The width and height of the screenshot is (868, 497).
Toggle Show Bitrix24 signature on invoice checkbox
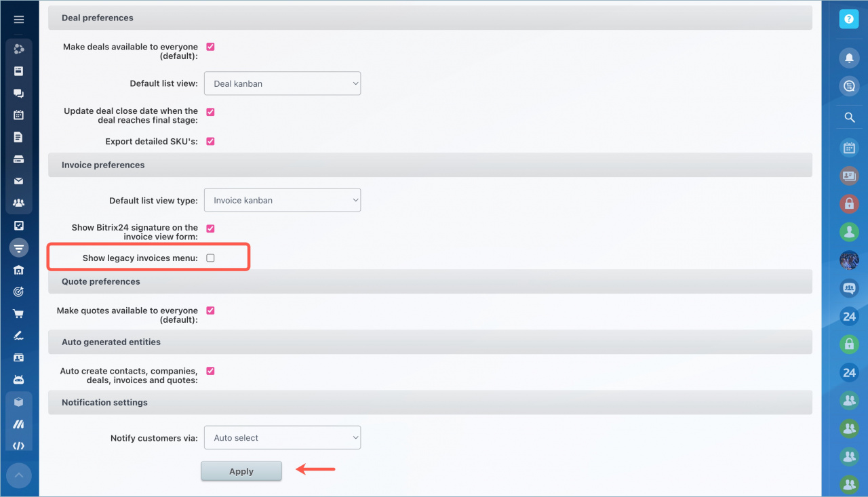[210, 228]
